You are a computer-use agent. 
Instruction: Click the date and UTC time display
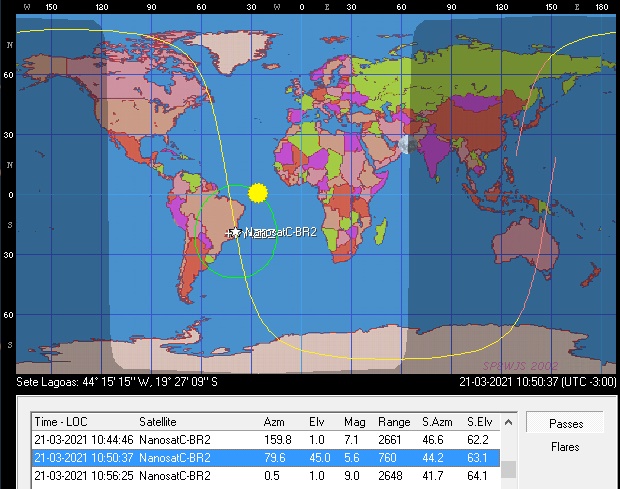(x=536, y=382)
